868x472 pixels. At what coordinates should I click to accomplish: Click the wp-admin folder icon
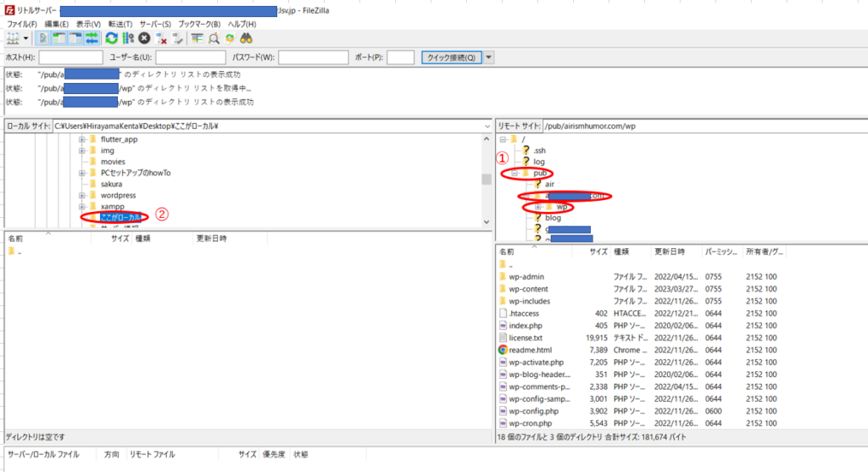503,276
